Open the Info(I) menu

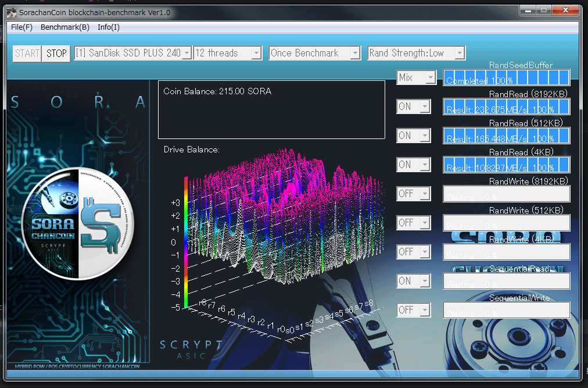point(109,27)
